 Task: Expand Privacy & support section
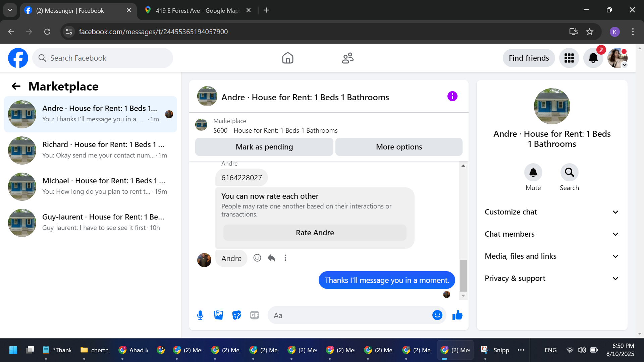click(x=552, y=278)
